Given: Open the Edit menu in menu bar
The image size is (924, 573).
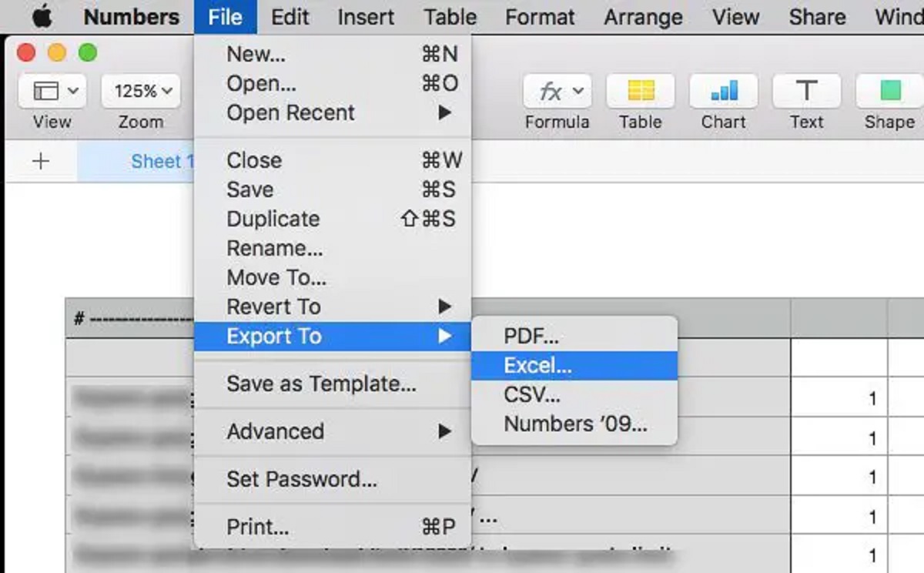Looking at the screenshot, I should pos(290,17).
